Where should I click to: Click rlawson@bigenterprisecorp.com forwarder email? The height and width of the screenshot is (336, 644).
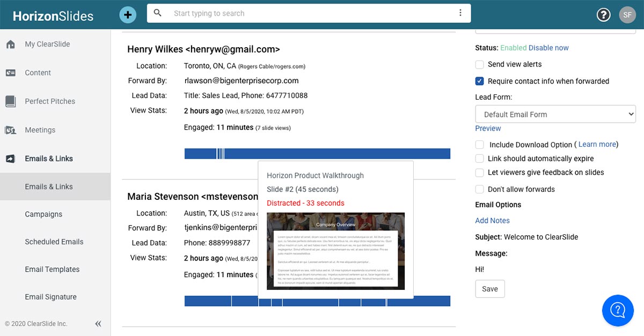tap(241, 81)
